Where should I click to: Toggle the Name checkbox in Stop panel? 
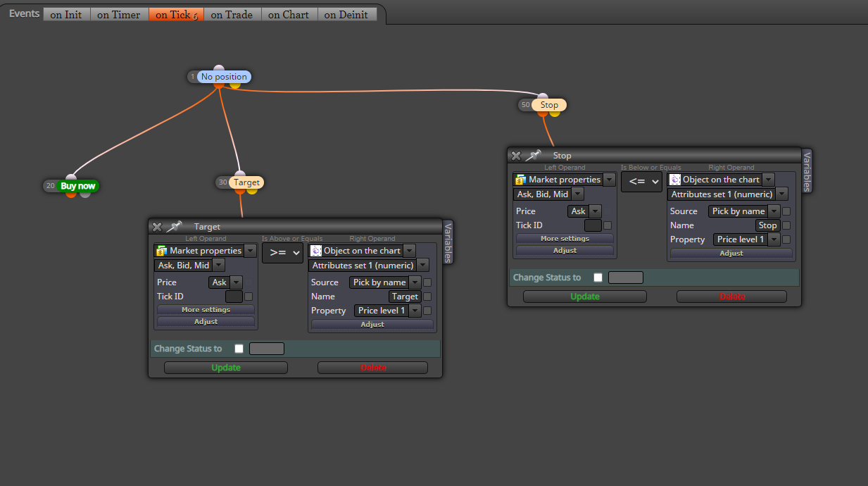[786, 225]
